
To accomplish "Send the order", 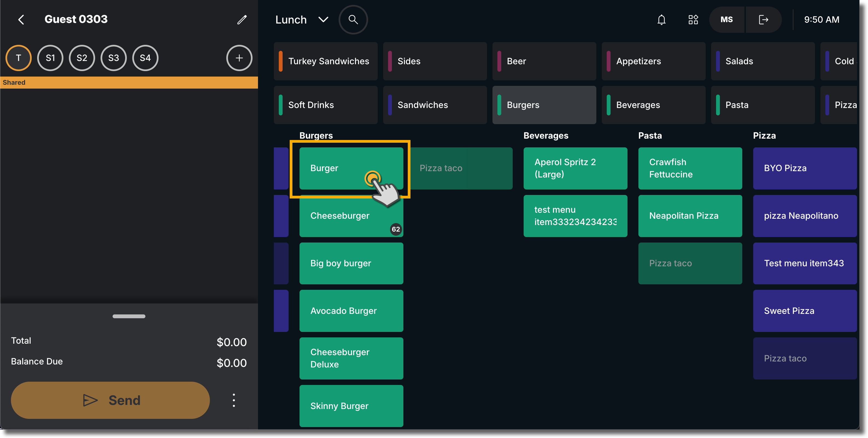I will 110,400.
